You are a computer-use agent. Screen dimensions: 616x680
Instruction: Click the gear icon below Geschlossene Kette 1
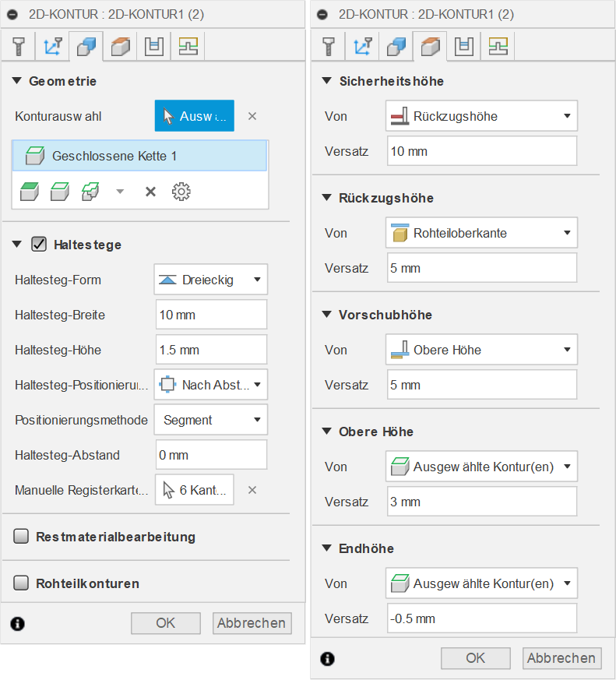point(181,192)
